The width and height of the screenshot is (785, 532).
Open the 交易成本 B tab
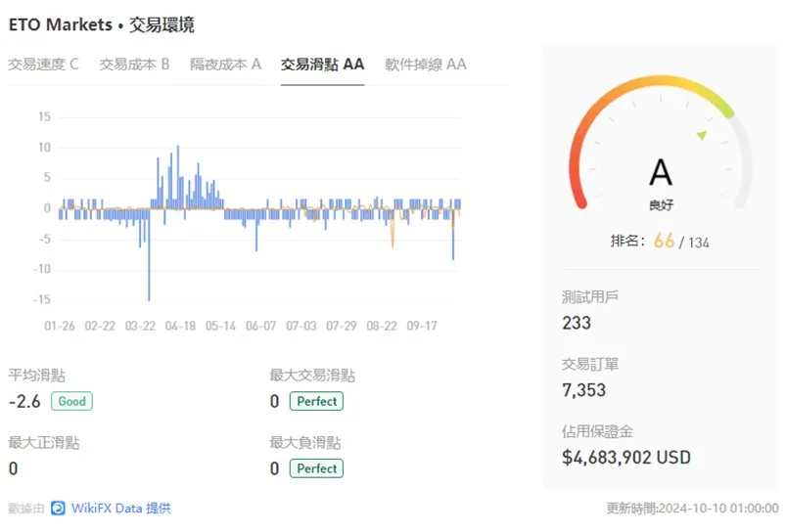click(134, 65)
